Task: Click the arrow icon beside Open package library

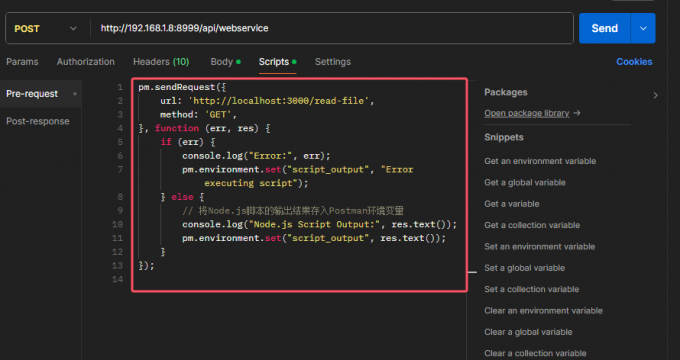Action: 576,113
